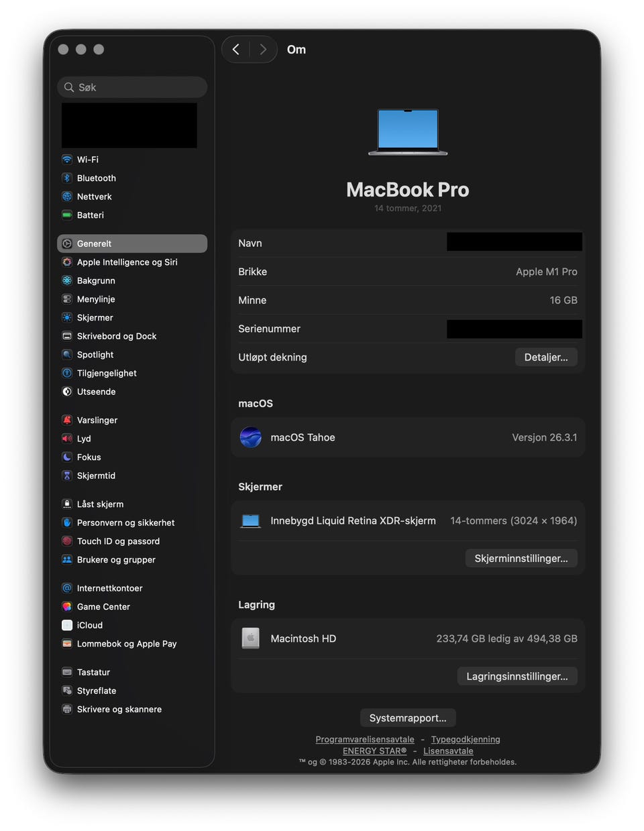Viewport: 644px width, 831px height.
Task: Click the 14-tommers (3024 × 1964) text
Action: coord(514,520)
